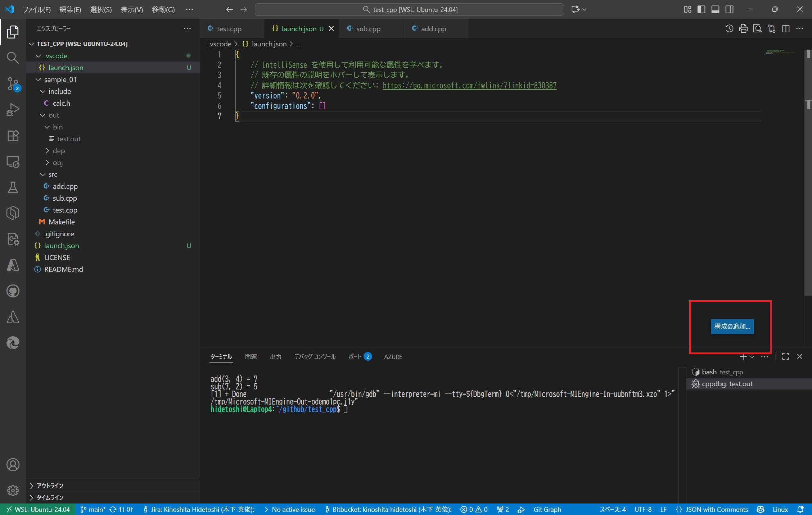Open the Testing view (flask icon)
Screen dimensions: 812x515
(x=13, y=187)
